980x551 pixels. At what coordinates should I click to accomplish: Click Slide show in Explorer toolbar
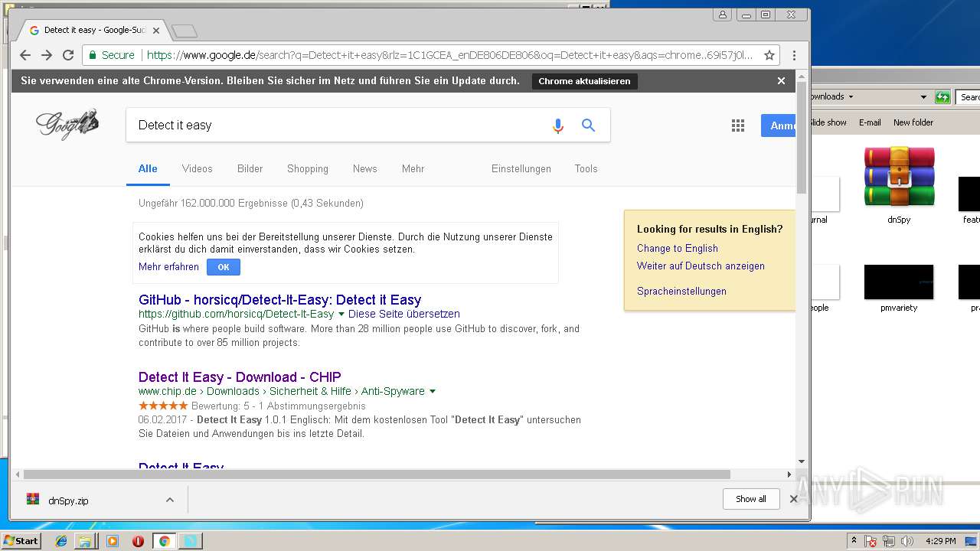tap(828, 122)
